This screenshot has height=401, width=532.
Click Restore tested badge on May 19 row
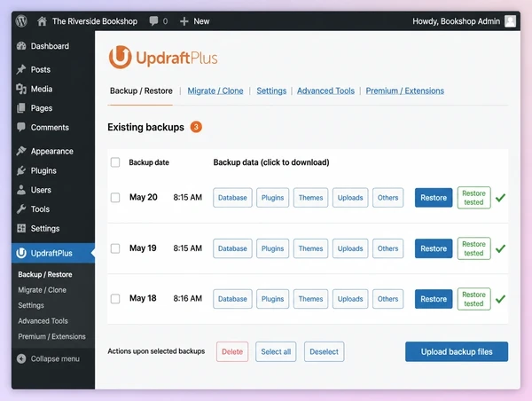click(x=474, y=248)
